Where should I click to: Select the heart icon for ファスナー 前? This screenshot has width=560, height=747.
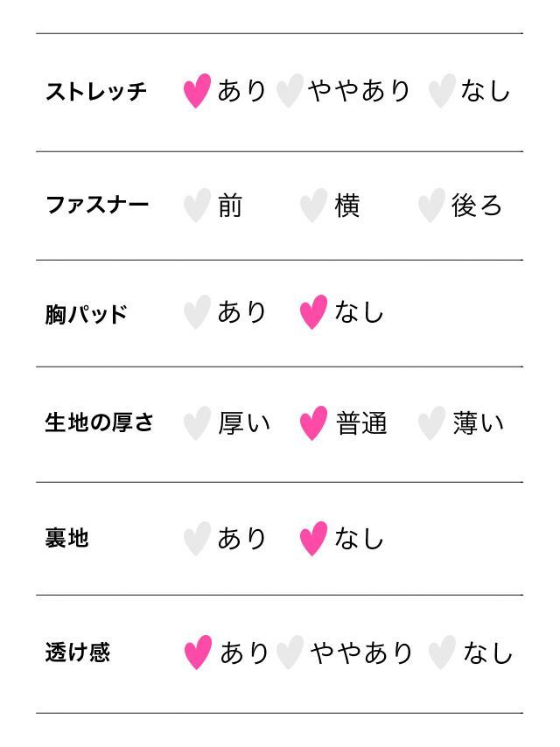click(x=197, y=206)
